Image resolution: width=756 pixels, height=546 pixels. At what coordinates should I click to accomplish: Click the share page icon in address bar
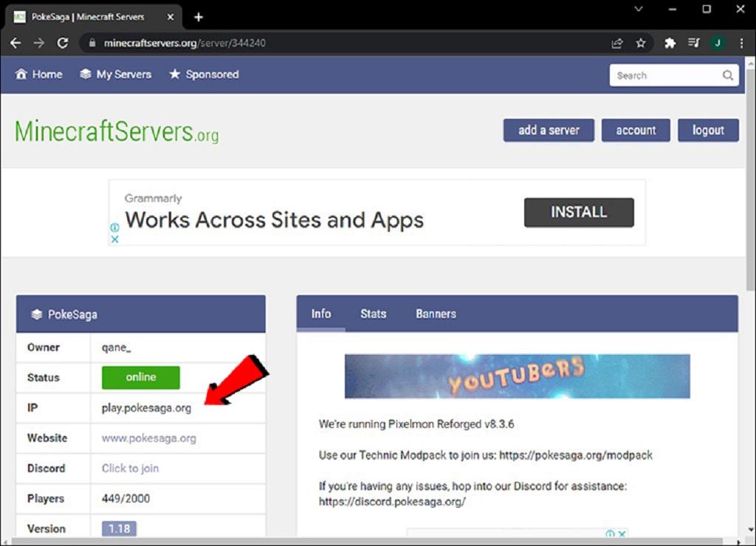616,44
